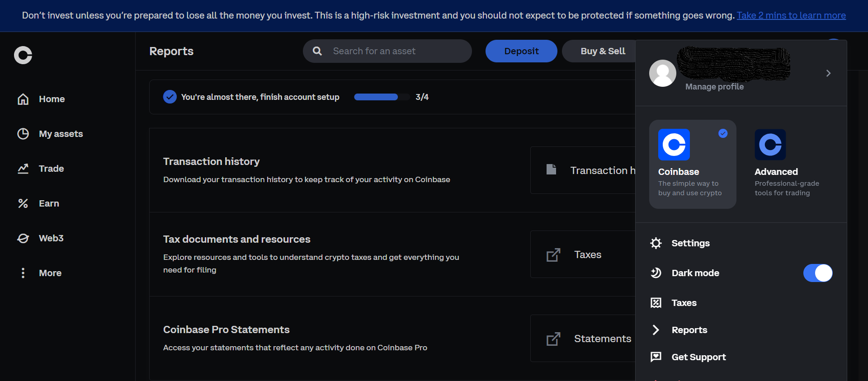The width and height of the screenshot is (868, 381).
Task: Click the three-dots More icon
Action: [23, 273]
